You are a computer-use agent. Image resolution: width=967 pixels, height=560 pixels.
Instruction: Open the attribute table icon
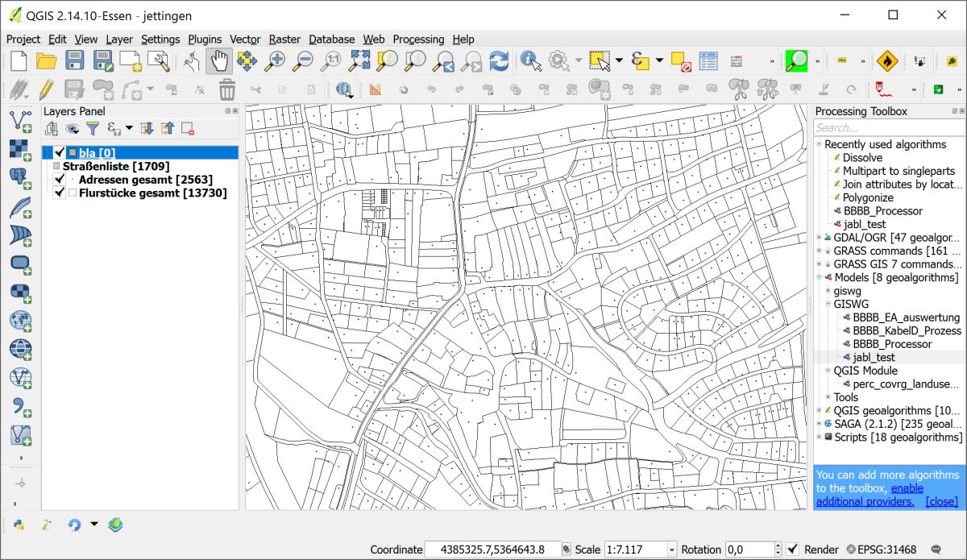[708, 60]
